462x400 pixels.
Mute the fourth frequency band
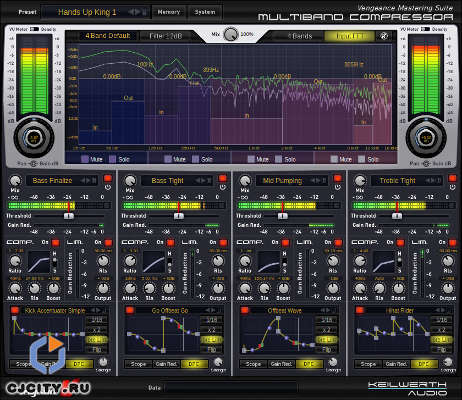tap(334, 159)
